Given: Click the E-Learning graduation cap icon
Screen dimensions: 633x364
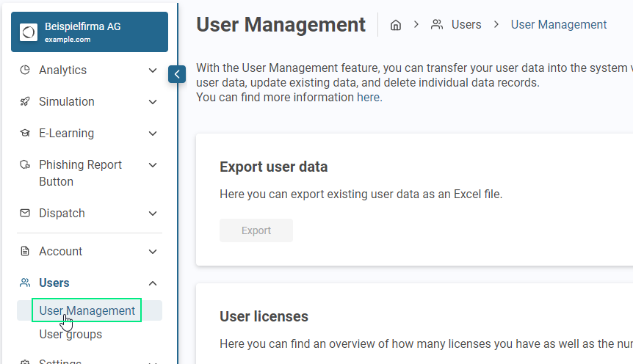Looking at the screenshot, I should pos(25,134).
